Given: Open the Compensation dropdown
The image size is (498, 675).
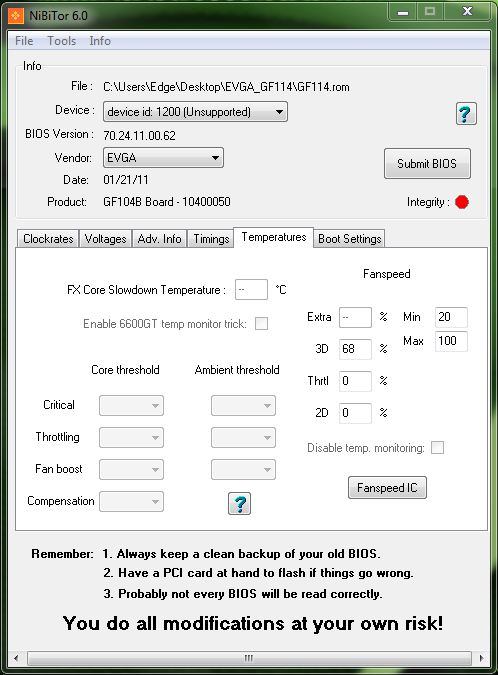Looking at the screenshot, I should (131, 502).
